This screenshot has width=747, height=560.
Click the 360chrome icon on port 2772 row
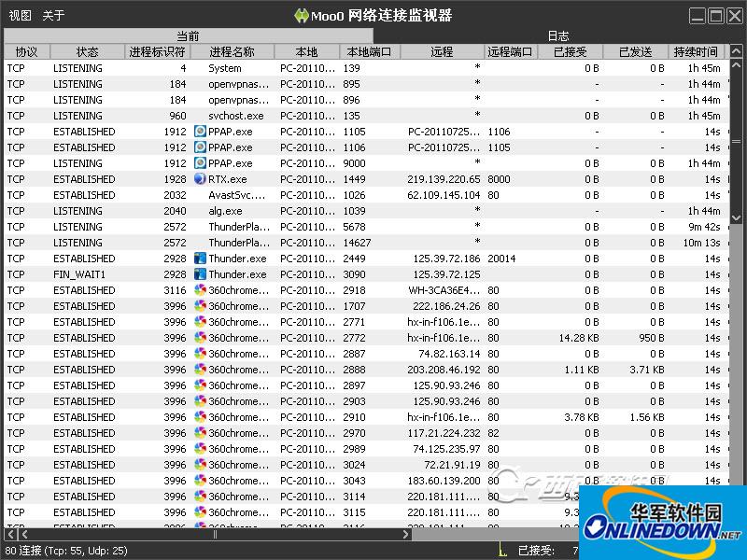200,338
